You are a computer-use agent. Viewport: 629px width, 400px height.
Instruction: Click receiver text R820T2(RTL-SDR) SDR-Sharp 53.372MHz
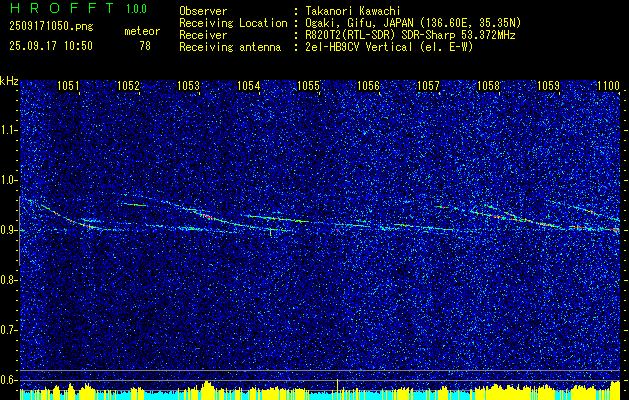[410, 35]
